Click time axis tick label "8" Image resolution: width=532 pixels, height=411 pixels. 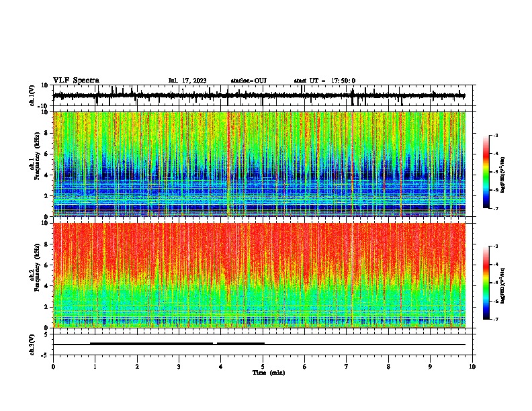tap(388, 367)
